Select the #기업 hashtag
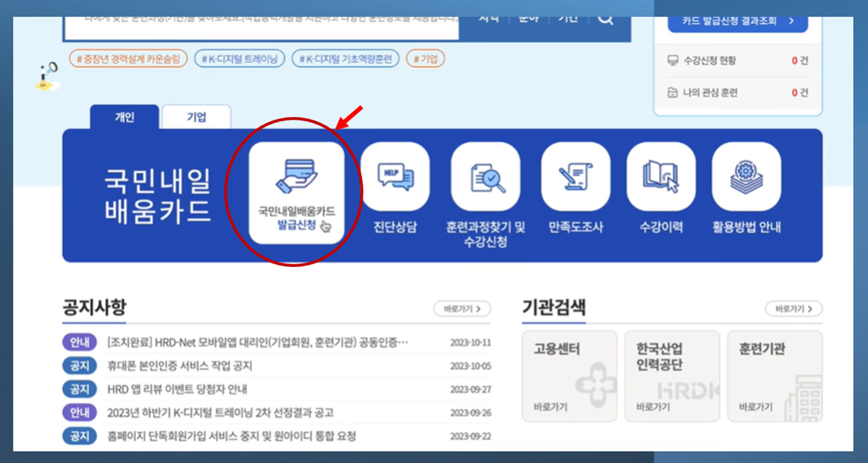 (x=426, y=59)
